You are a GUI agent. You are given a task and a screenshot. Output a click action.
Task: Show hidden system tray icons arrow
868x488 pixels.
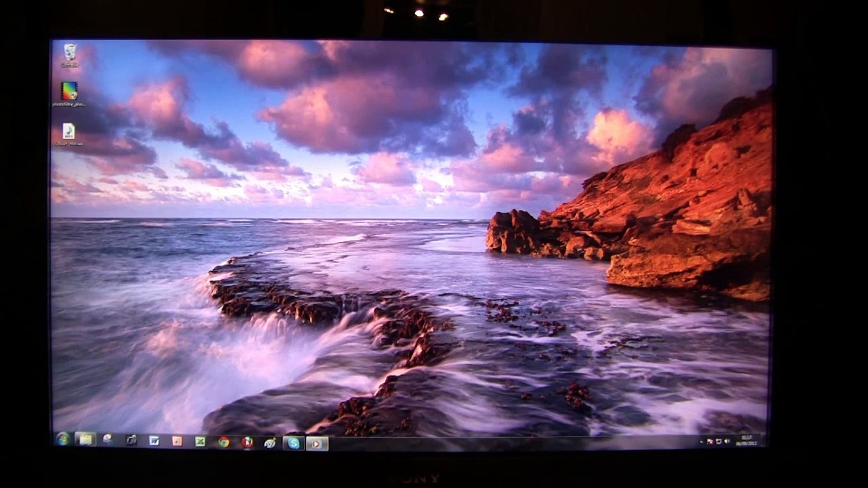coord(701,441)
